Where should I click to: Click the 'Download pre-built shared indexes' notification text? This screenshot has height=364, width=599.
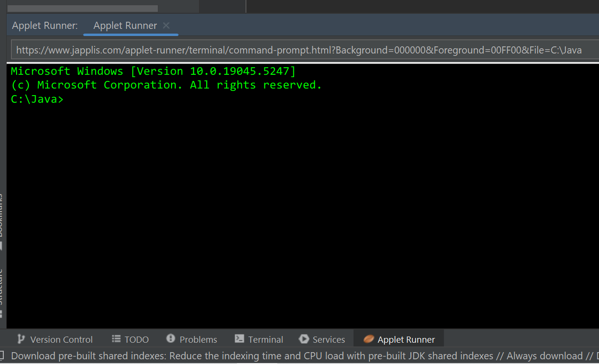coord(89,356)
